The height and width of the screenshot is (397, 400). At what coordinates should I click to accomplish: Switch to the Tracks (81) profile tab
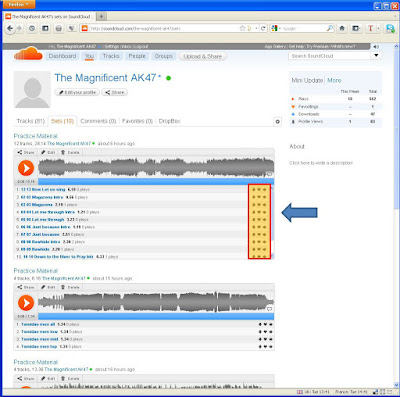tap(31, 121)
